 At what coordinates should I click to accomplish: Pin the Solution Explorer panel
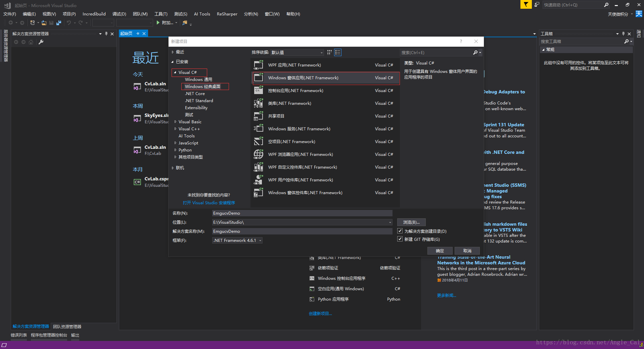coord(106,34)
